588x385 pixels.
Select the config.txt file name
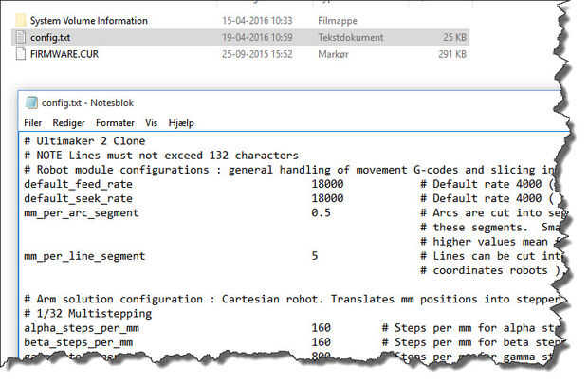pos(50,38)
